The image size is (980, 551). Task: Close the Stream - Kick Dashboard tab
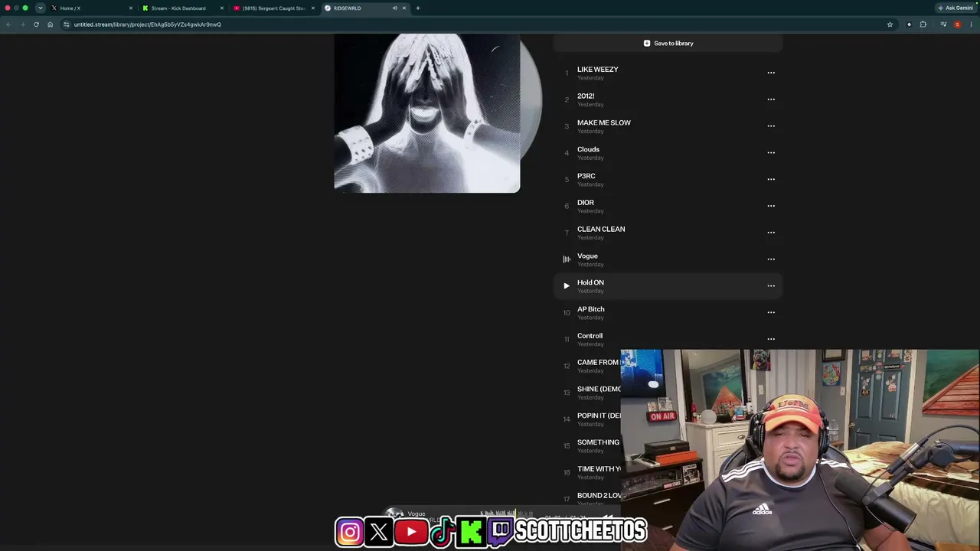[222, 8]
